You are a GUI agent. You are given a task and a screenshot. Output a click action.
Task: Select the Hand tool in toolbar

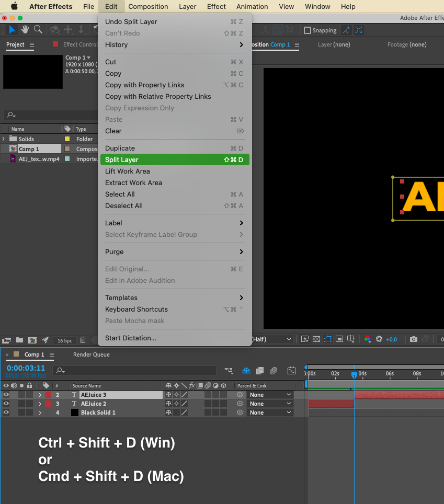[25, 30]
